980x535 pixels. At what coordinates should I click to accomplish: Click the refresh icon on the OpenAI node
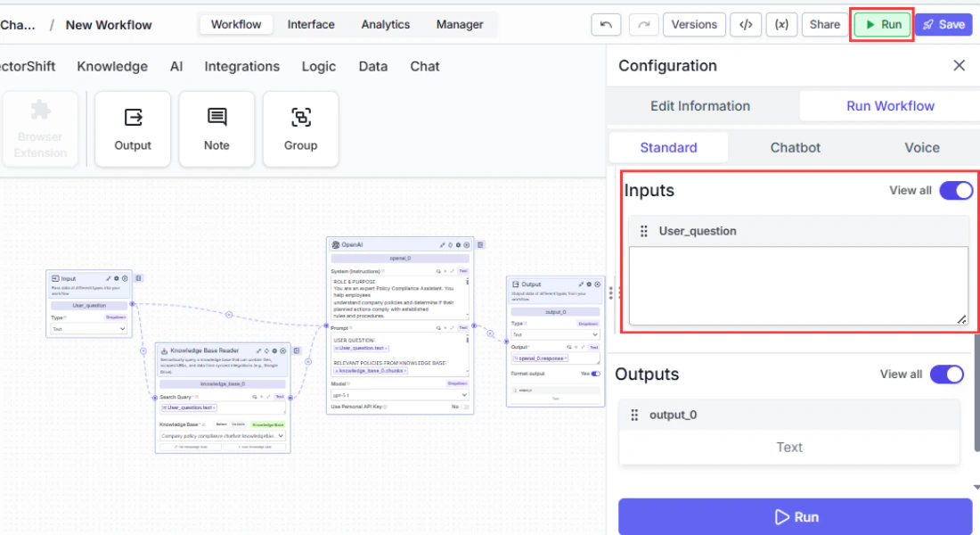(x=450, y=245)
